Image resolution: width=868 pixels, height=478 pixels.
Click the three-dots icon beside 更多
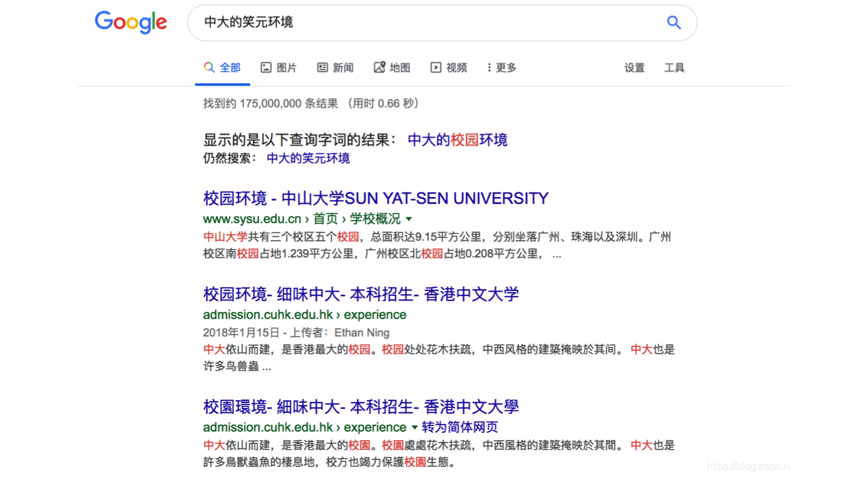[489, 68]
